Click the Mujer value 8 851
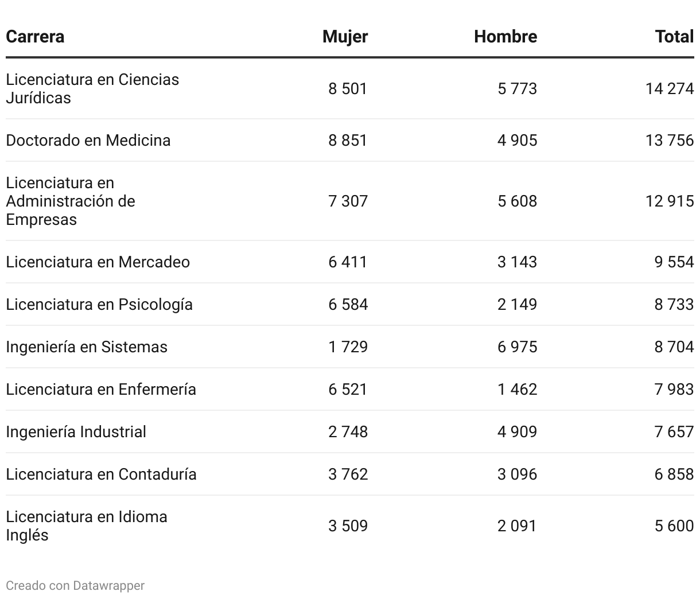Screen dimensions: 700x599 click(348, 140)
